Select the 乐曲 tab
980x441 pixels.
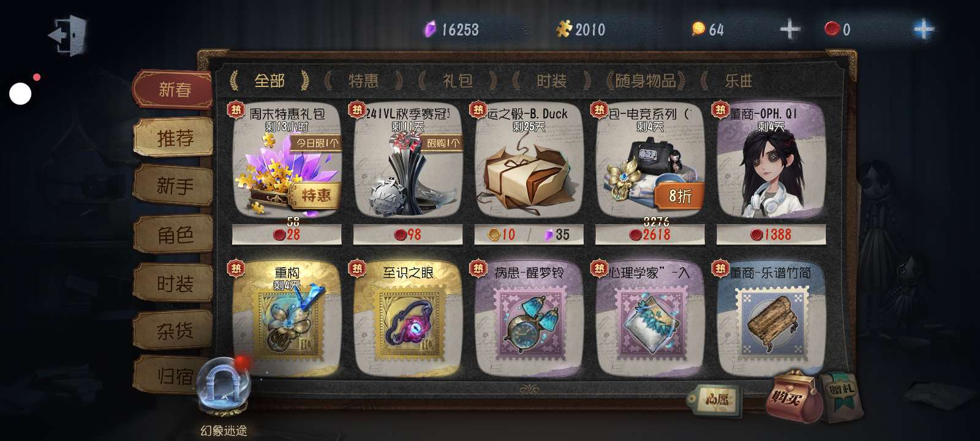pos(738,80)
